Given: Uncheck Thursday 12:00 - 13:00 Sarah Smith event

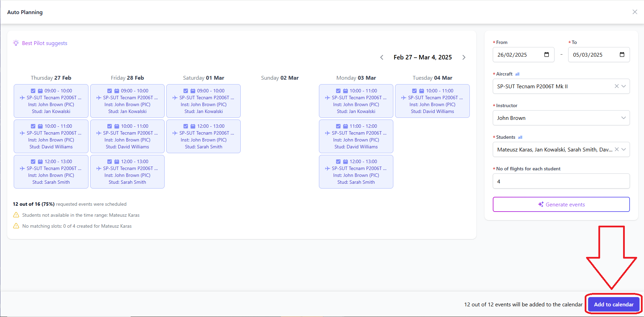Looking at the screenshot, I should pyautogui.click(x=33, y=161).
